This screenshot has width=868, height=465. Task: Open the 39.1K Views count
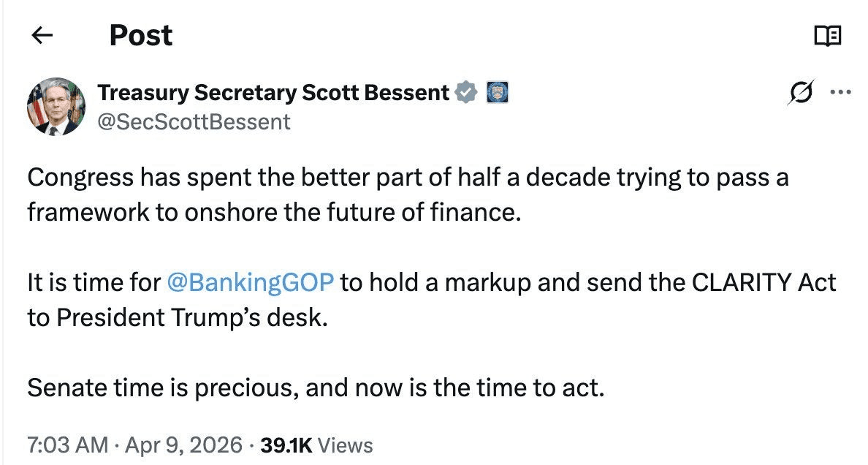coord(317,445)
